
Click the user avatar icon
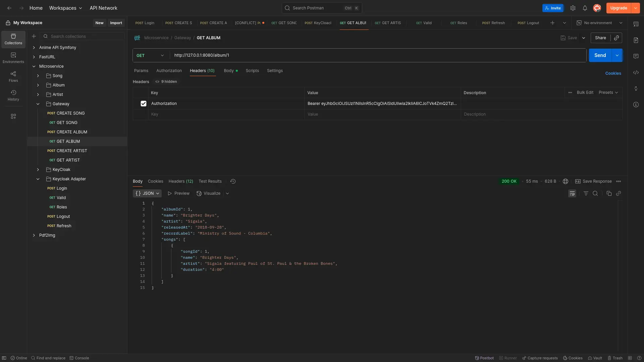pyautogui.click(x=597, y=8)
